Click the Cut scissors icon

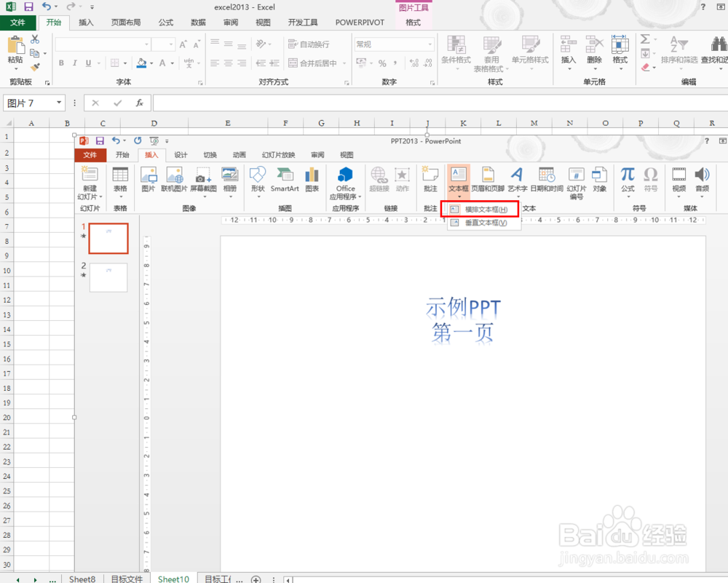tap(35, 39)
